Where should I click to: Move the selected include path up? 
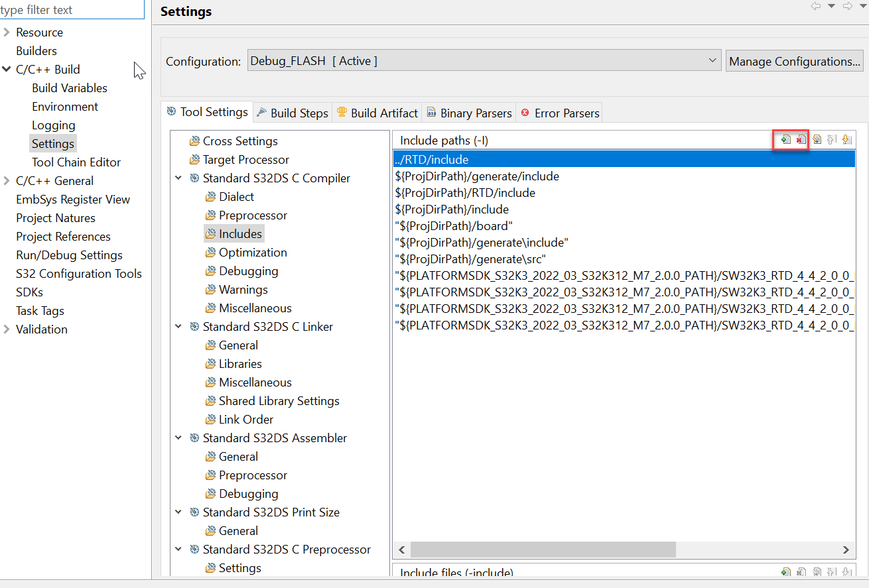(x=832, y=139)
